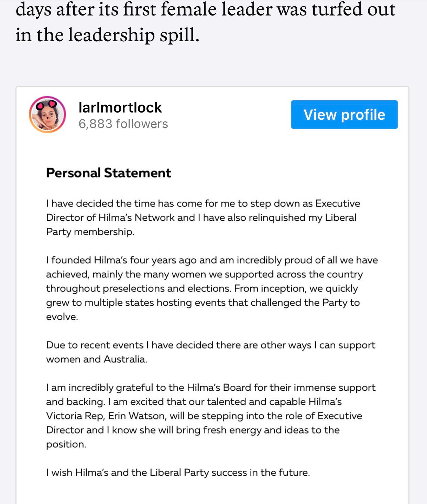This screenshot has width=427, height=504.
Task: Click the single word 'position.'
Action: [66, 444]
